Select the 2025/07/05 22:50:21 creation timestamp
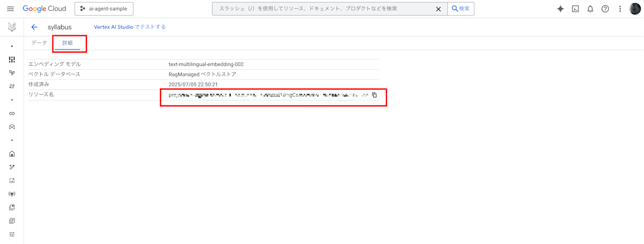Image resolution: width=644 pixels, height=244 pixels. [193, 85]
